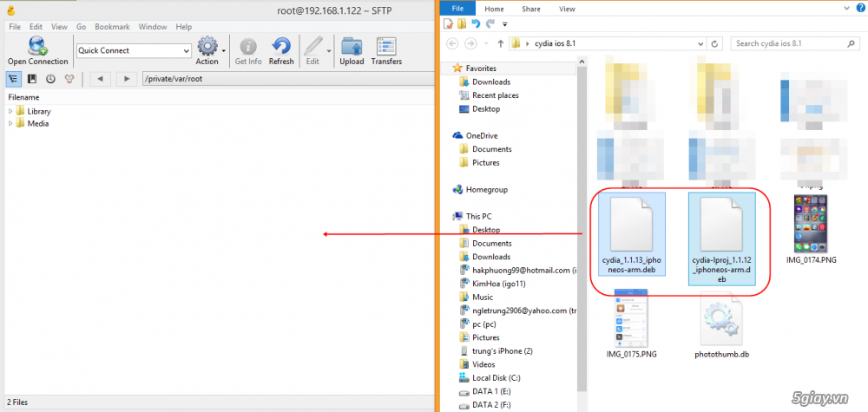Select the photothumb.db file
The width and height of the screenshot is (868, 412).
[x=721, y=326]
